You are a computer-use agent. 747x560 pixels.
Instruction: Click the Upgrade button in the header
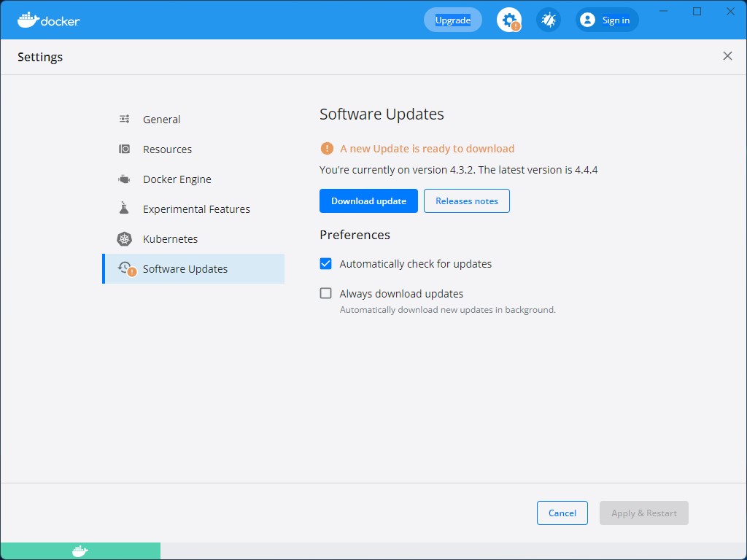(452, 20)
